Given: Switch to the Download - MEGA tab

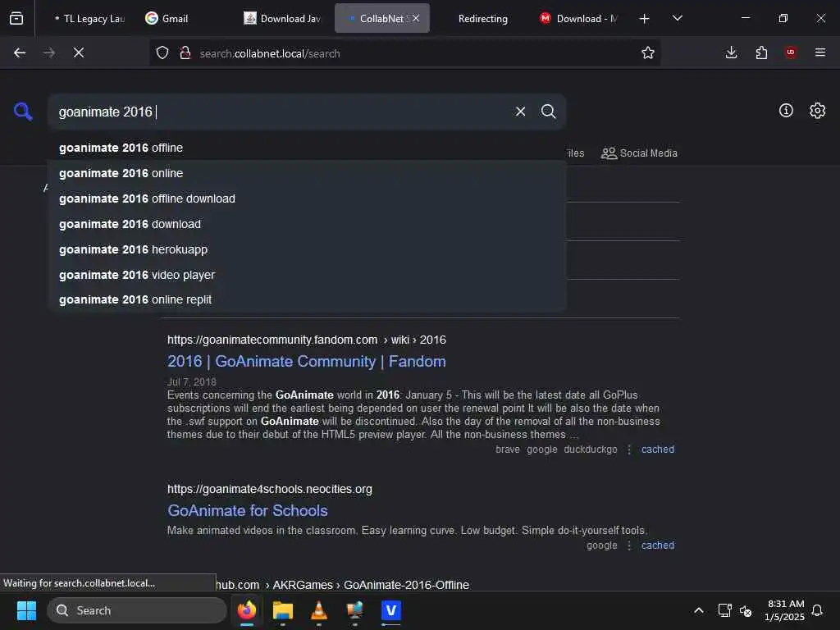Looking at the screenshot, I should (x=579, y=18).
